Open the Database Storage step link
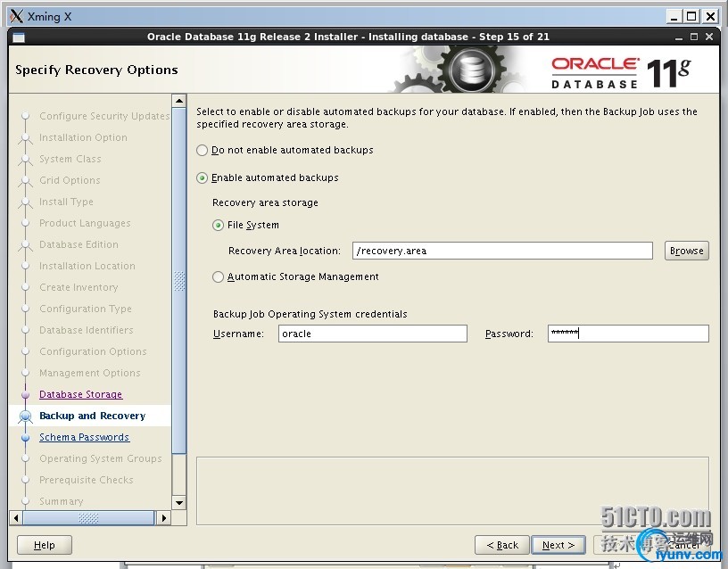 point(81,394)
